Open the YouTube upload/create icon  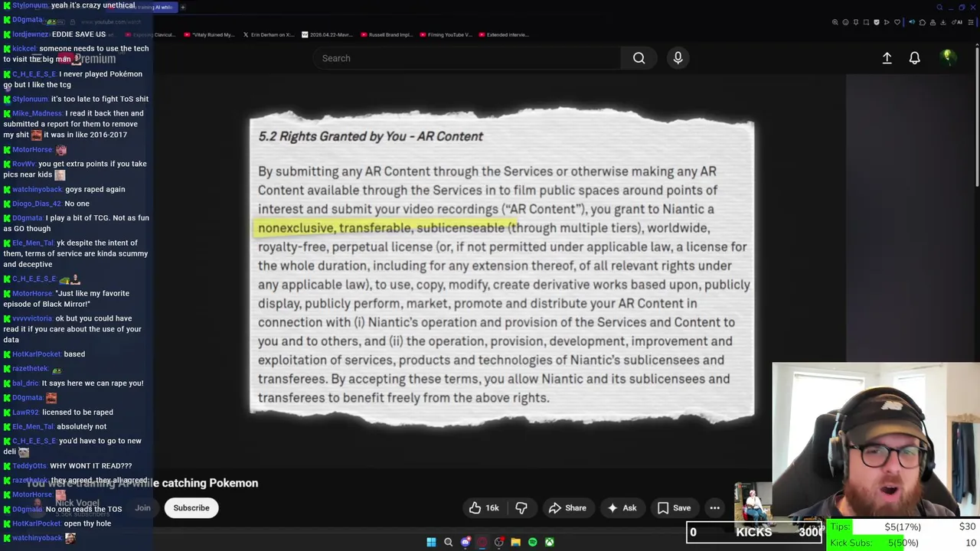887,58
